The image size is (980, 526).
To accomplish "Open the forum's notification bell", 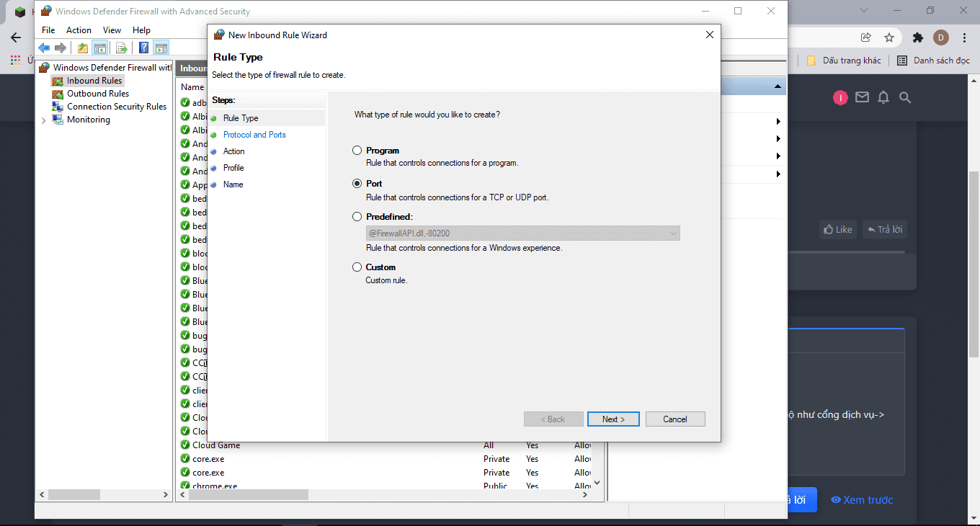I will (883, 97).
